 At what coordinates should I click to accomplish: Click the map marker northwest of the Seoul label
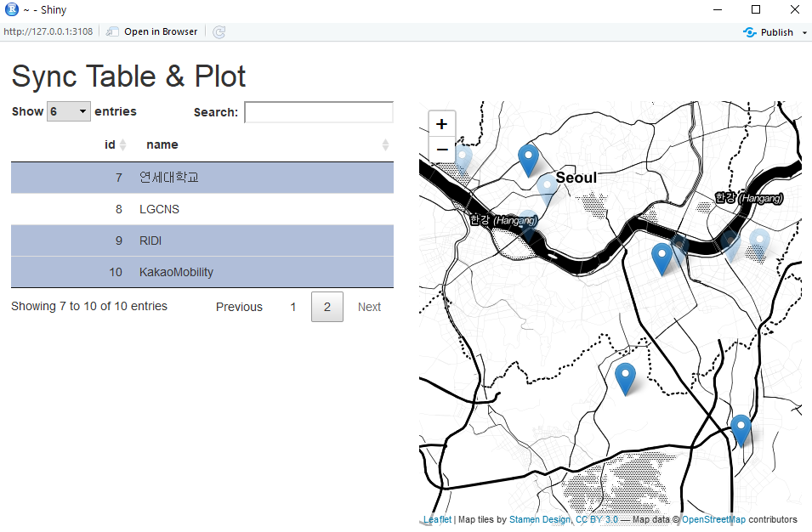tap(528, 161)
